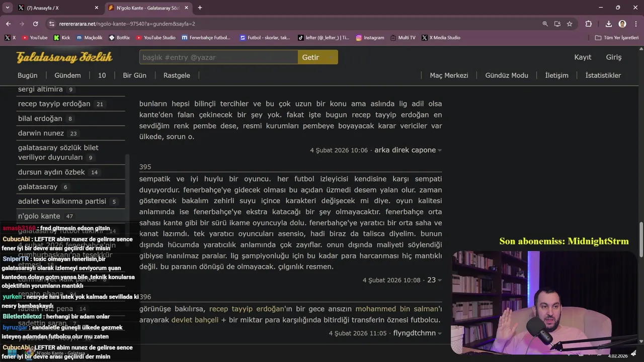Viewport: 644px width, 362px height.
Task: Reload the current page
Action: coord(35,24)
